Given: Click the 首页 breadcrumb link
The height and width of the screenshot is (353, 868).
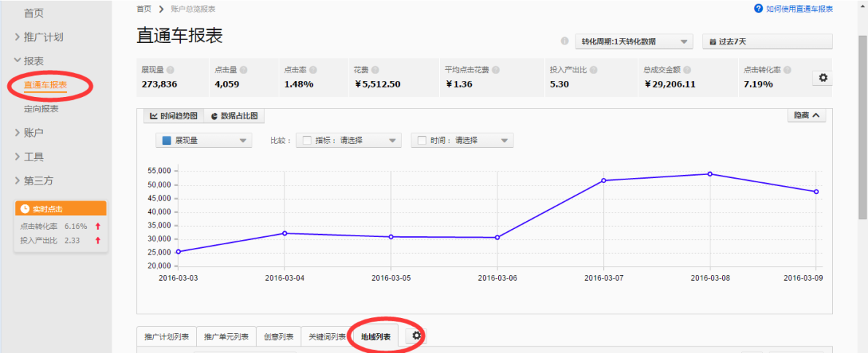Looking at the screenshot, I should point(144,9).
